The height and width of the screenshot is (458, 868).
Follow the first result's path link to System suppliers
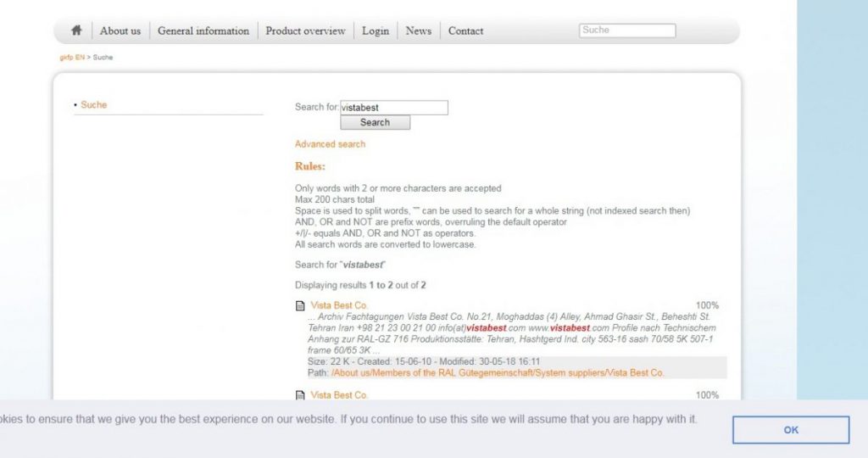pos(498,372)
